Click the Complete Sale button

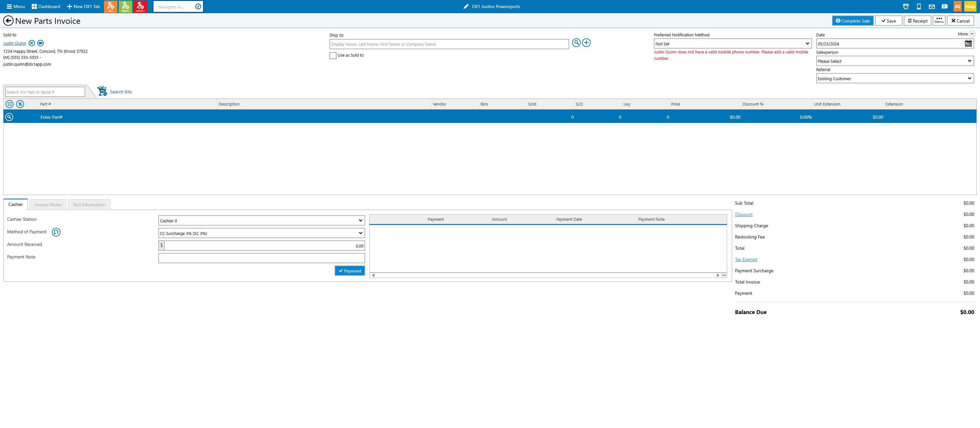[x=853, y=21]
